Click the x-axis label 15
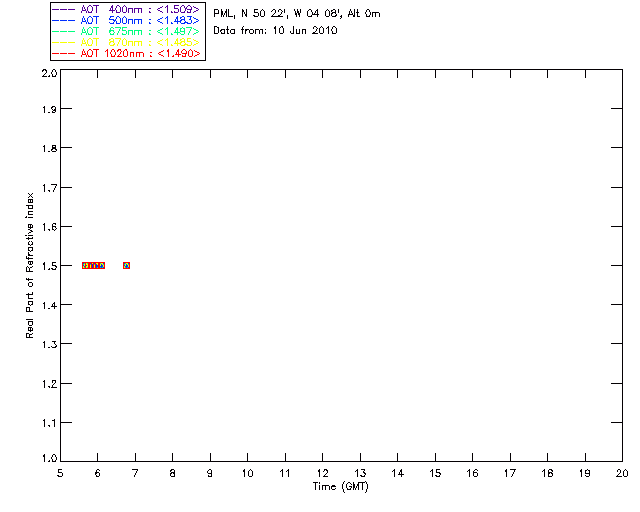 pyautogui.click(x=435, y=473)
